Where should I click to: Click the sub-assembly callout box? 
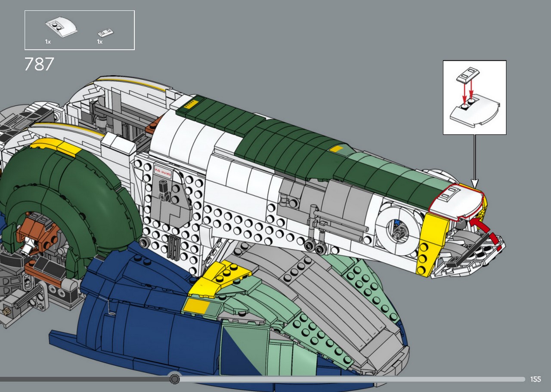pyautogui.click(x=474, y=97)
